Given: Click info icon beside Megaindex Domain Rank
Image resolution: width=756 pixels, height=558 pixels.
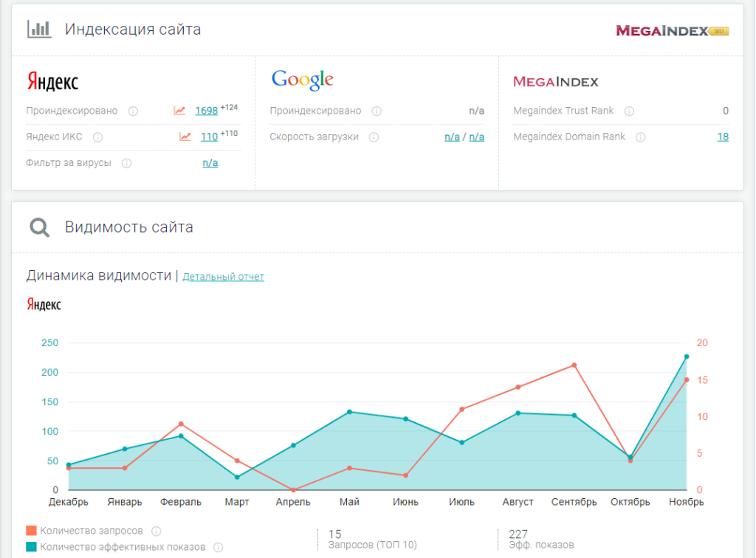Looking at the screenshot, I should coord(640,137).
